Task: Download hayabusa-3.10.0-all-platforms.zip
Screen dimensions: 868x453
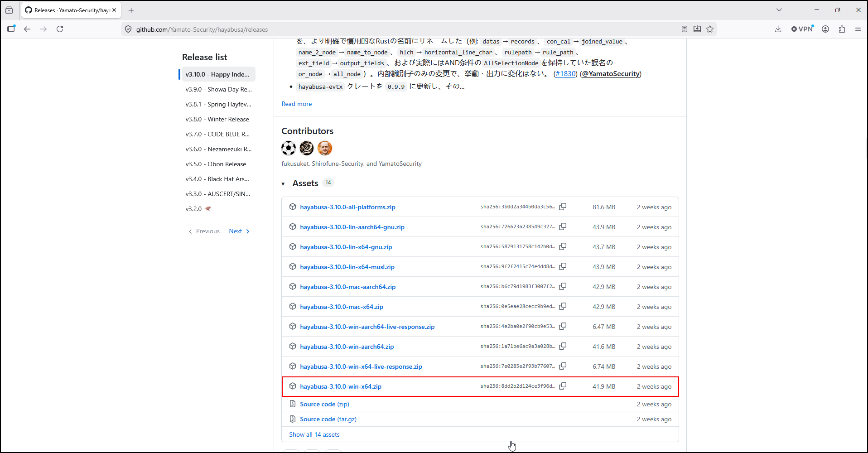Action: [x=347, y=207]
